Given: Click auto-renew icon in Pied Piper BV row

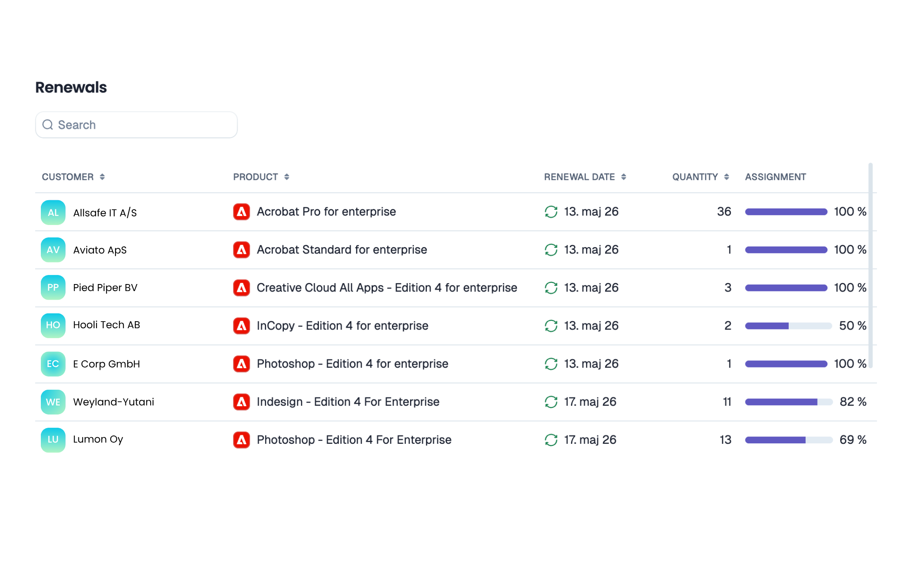Looking at the screenshot, I should pos(551,288).
